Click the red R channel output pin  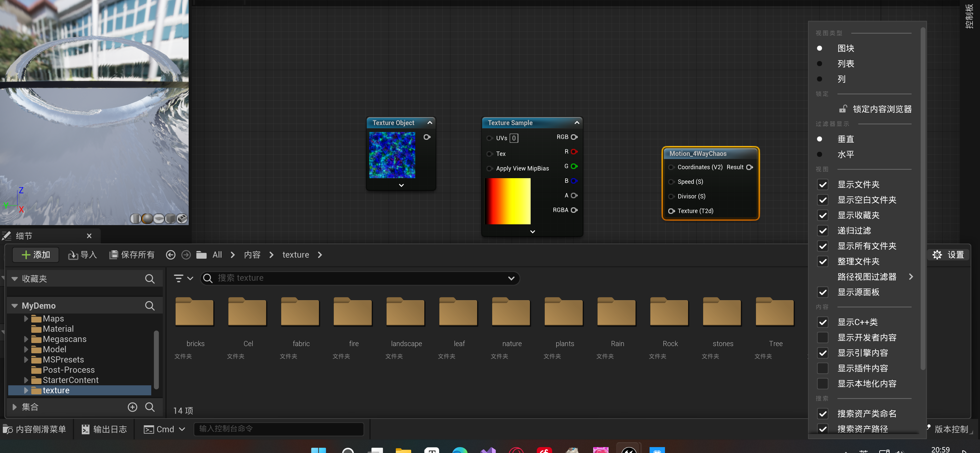(574, 152)
